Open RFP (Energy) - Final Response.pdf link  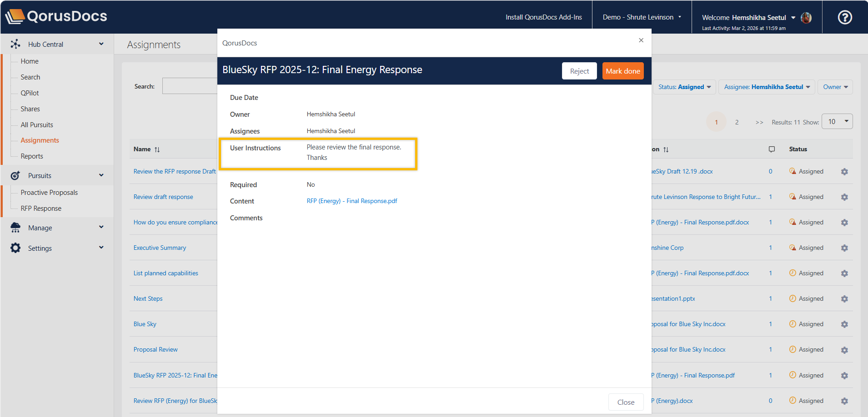(351, 201)
